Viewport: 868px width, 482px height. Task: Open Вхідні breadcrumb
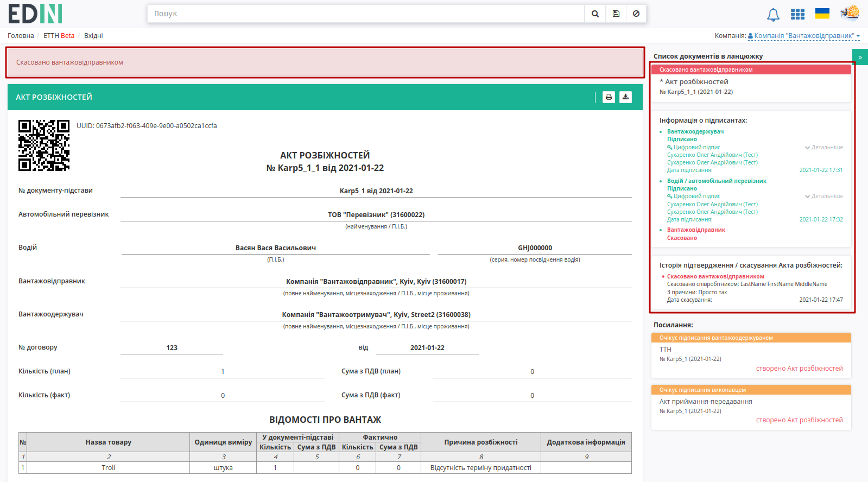coord(93,36)
